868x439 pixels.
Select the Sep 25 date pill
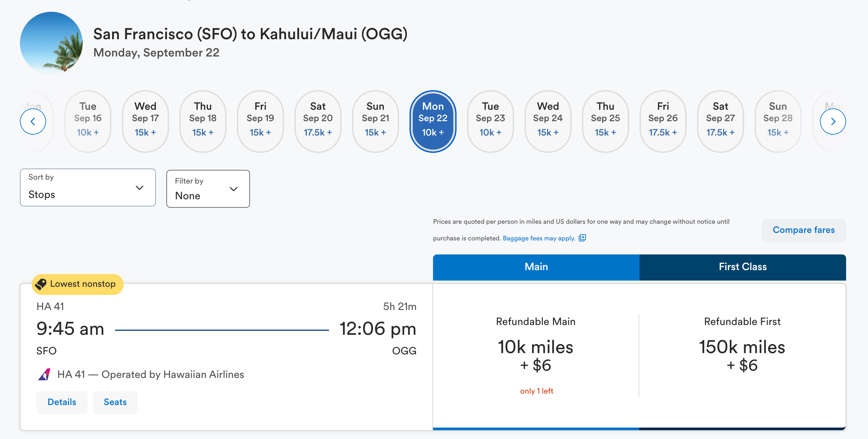pos(605,121)
